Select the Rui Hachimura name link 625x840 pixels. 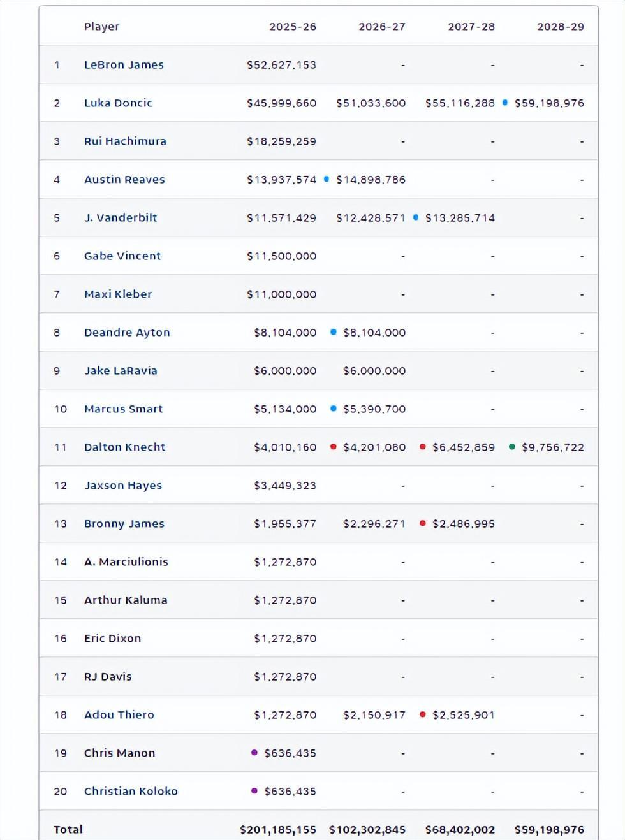coord(125,141)
